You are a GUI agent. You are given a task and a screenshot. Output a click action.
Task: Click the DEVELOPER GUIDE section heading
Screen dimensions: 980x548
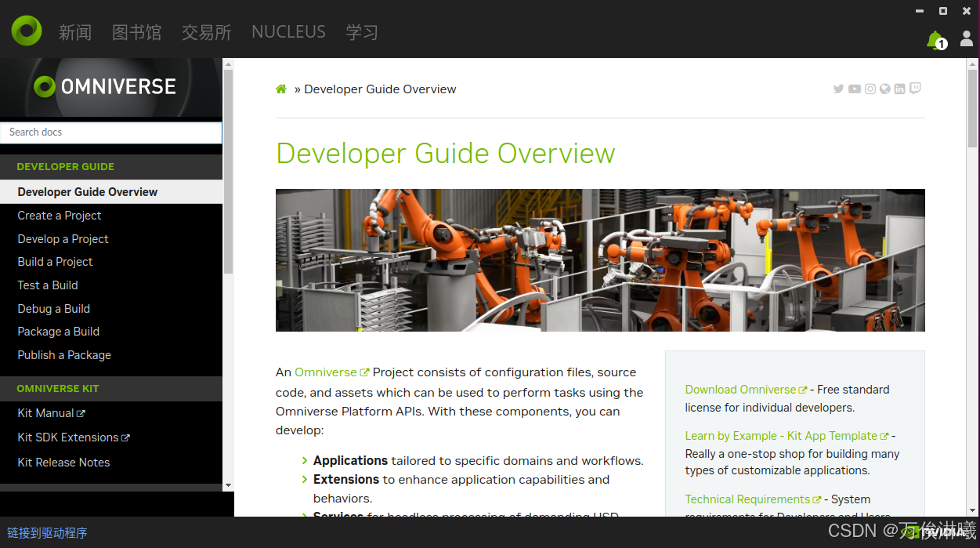(x=66, y=167)
